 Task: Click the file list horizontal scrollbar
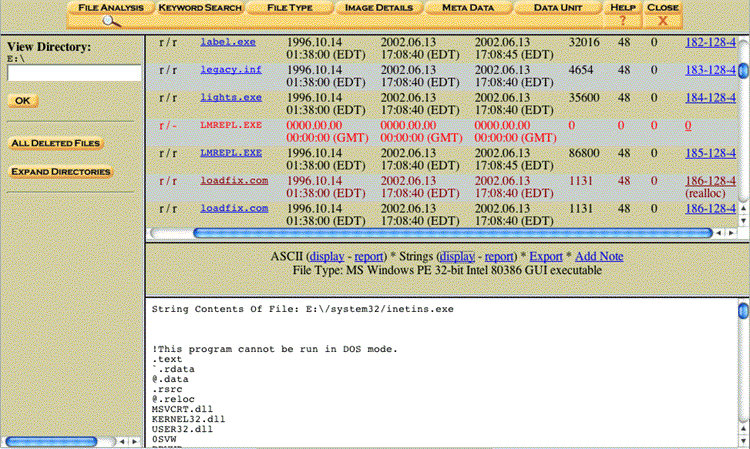(440, 232)
